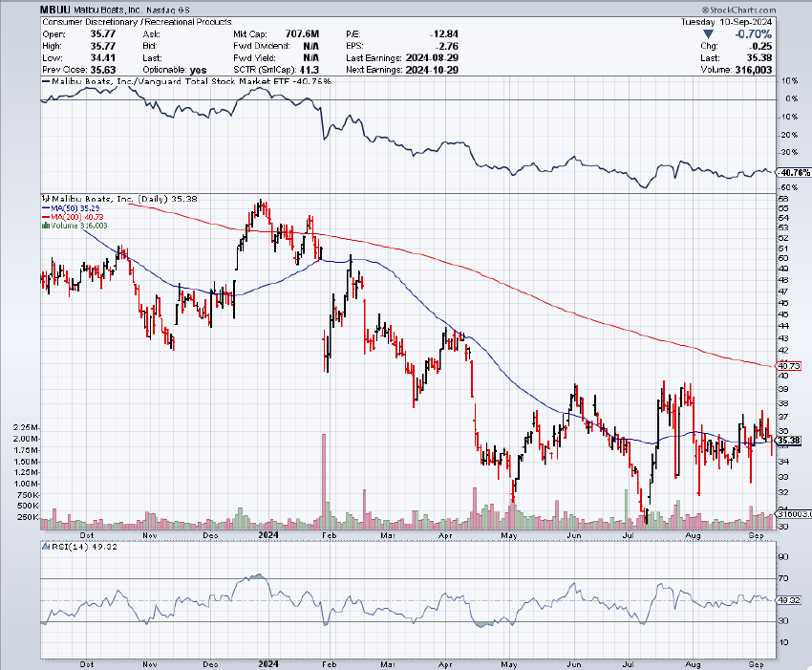Click the date Tuesday 10-Sep-2024
The width and height of the screenshot is (812, 670).
726,22
